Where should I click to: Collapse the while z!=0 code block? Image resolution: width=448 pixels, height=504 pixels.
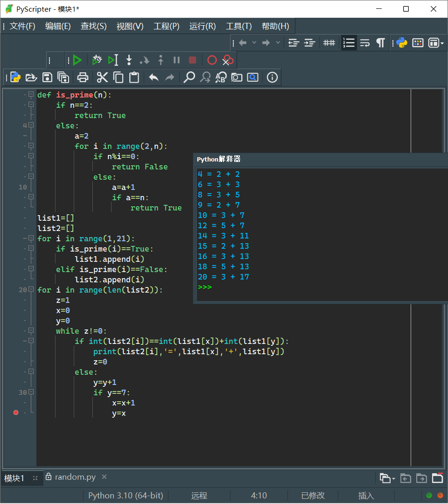[x=31, y=330]
